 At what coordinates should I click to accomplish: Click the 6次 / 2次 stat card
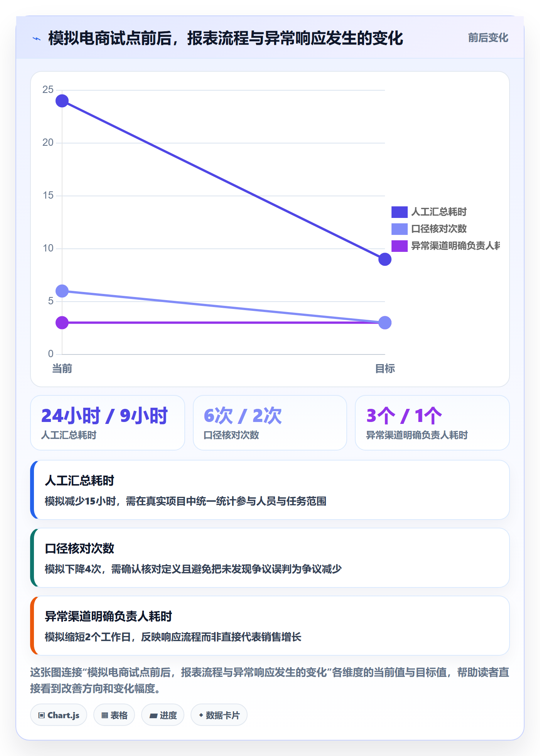coord(270,423)
